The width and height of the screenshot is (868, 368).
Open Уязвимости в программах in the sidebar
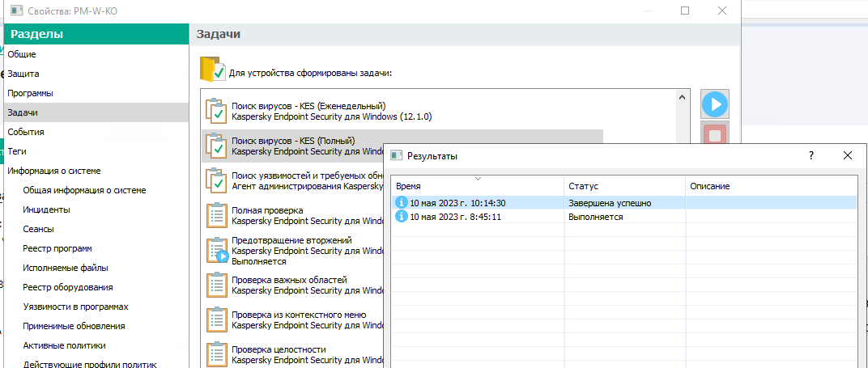point(76,307)
